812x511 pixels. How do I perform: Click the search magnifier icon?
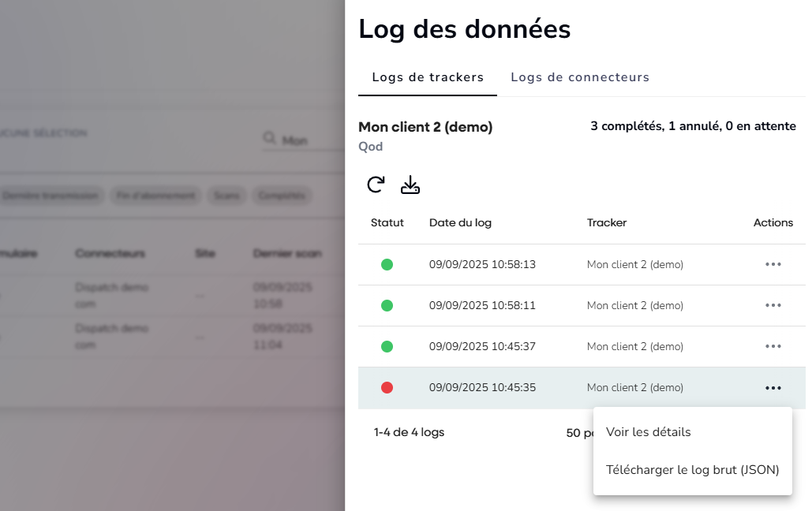[x=270, y=139]
